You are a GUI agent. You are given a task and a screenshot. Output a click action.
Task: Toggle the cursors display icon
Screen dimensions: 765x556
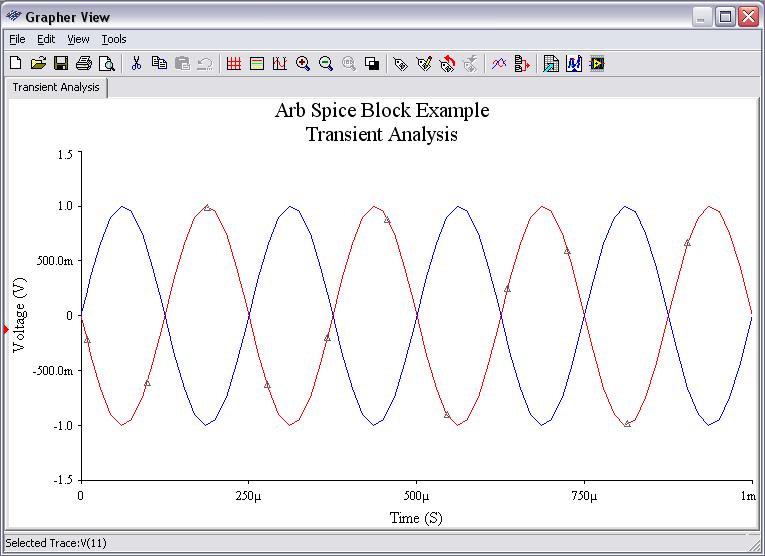point(280,64)
